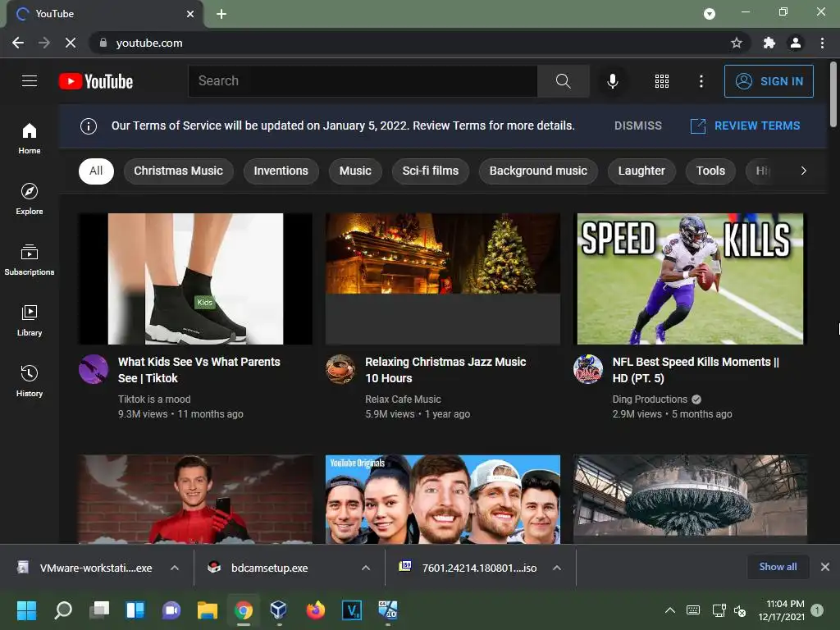Open Chrome tab search dropdown
Image resolution: width=840 pixels, height=630 pixels.
pyautogui.click(x=710, y=14)
